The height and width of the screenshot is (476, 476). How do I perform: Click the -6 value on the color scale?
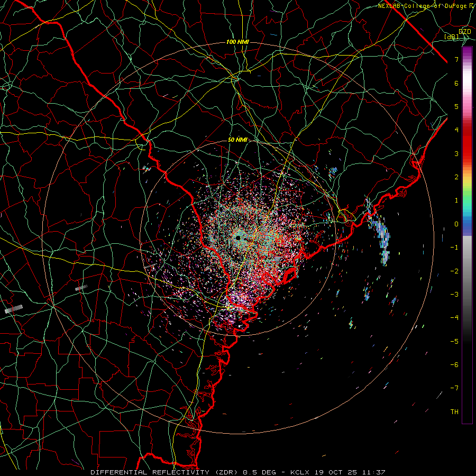454,365
